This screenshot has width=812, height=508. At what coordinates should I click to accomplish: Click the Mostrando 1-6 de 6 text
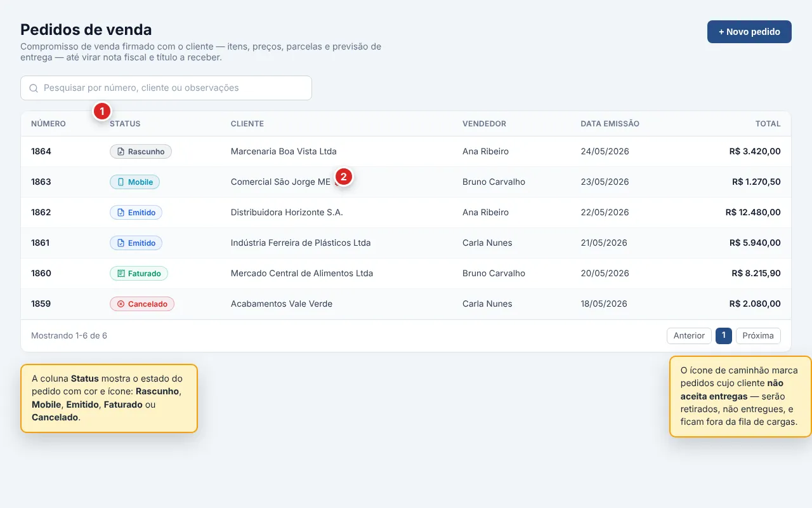click(x=69, y=336)
